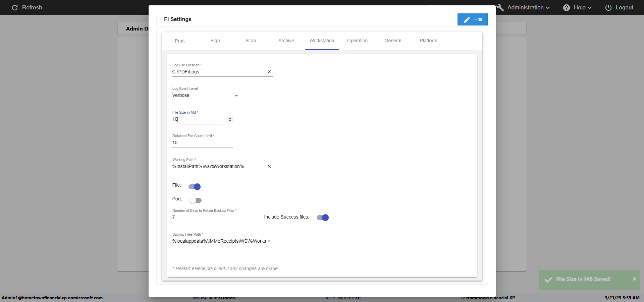Open the General tab
Viewport: 644px width, 302px height.
(x=393, y=41)
